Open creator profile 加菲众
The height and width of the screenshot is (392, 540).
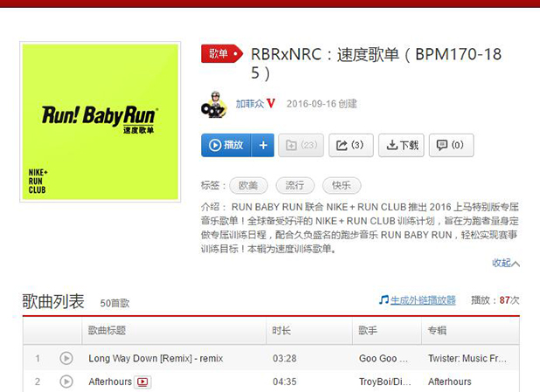point(250,104)
